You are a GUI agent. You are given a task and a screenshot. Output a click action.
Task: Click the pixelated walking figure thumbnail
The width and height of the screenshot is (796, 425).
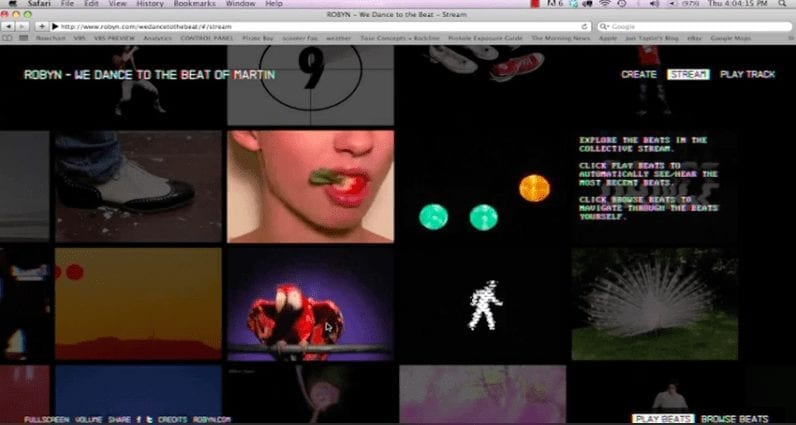483,304
